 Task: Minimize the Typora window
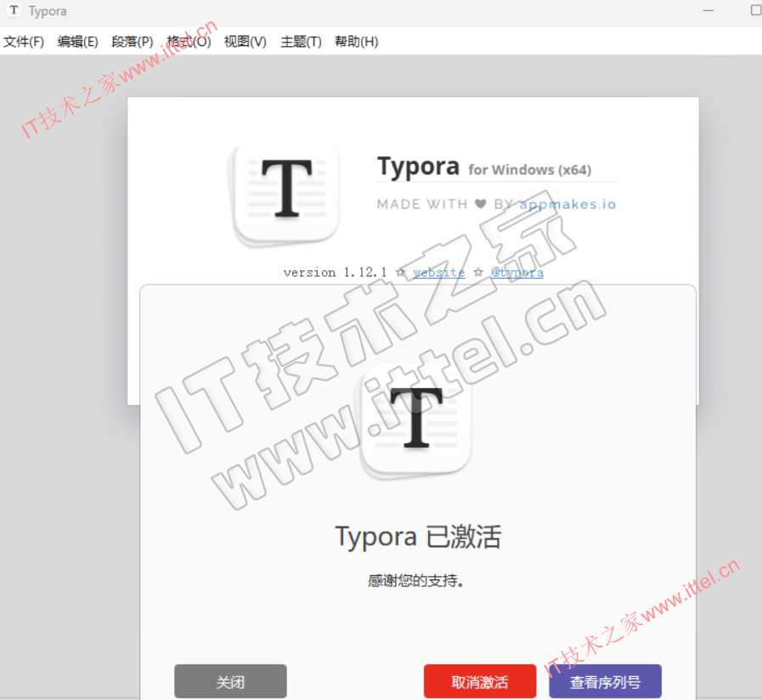pyautogui.click(x=710, y=11)
